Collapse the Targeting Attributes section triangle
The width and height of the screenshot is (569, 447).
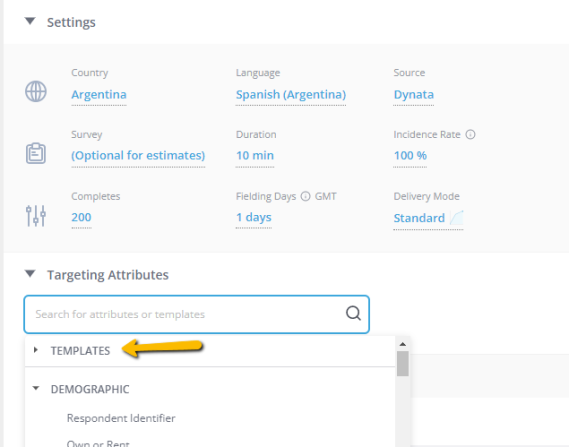pyautogui.click(x=30, y=273)
